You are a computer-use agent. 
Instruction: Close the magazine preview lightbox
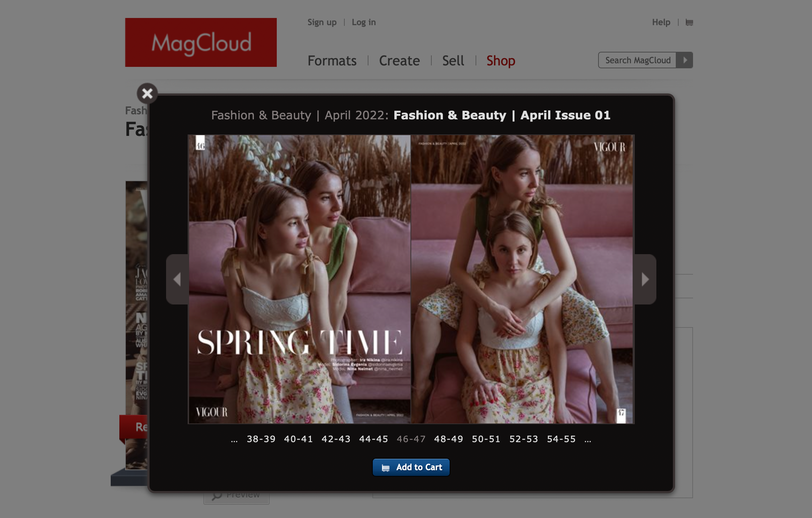pyautogui.click(x=147, y=93)
